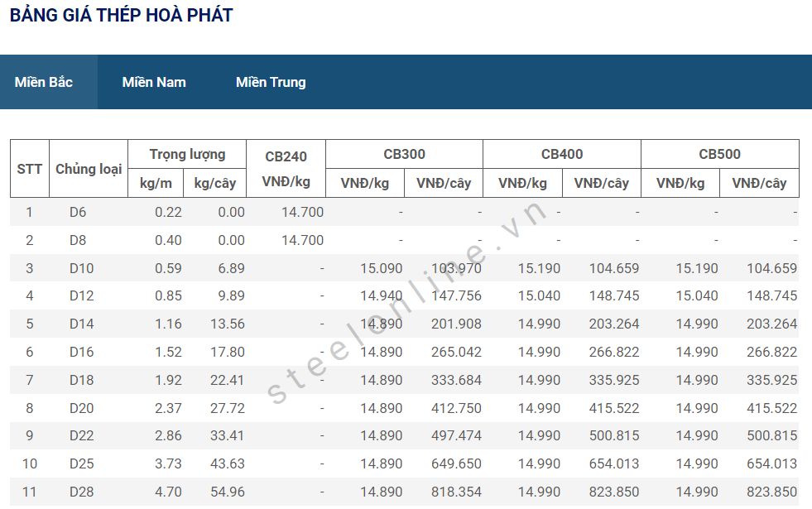Click VNĐ/cây sub-header under CB300
812x509 pixels.
tap(444, 183)
